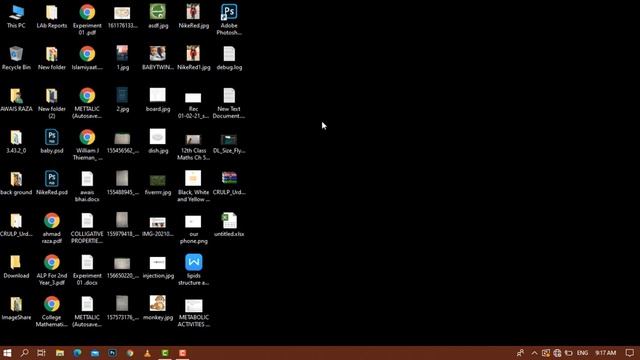Select the BABYTWIN image file

[x=158, y=58]
